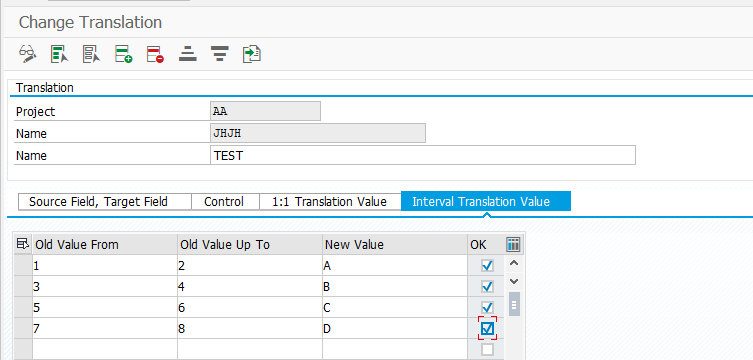This screenshot has height=360, width=753.
Task: Switch to the Control tab
Action: tap(225, 202)
